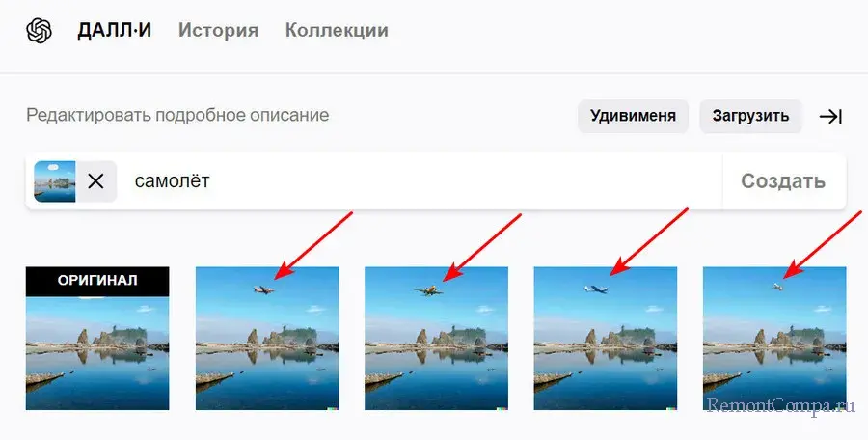
Task: Open the original image thumbnail
Action: point(97,338)
